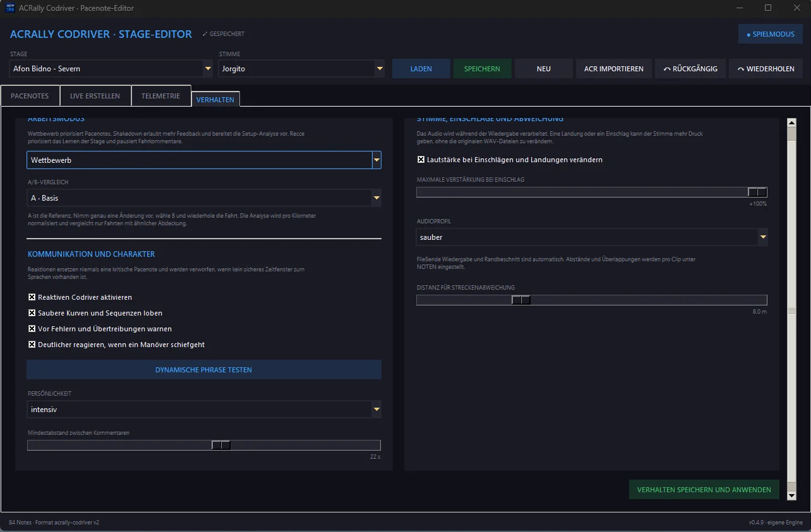Screen dimensions: 811x532
Task: Click the '22 s' slider value
Action: 375,456
